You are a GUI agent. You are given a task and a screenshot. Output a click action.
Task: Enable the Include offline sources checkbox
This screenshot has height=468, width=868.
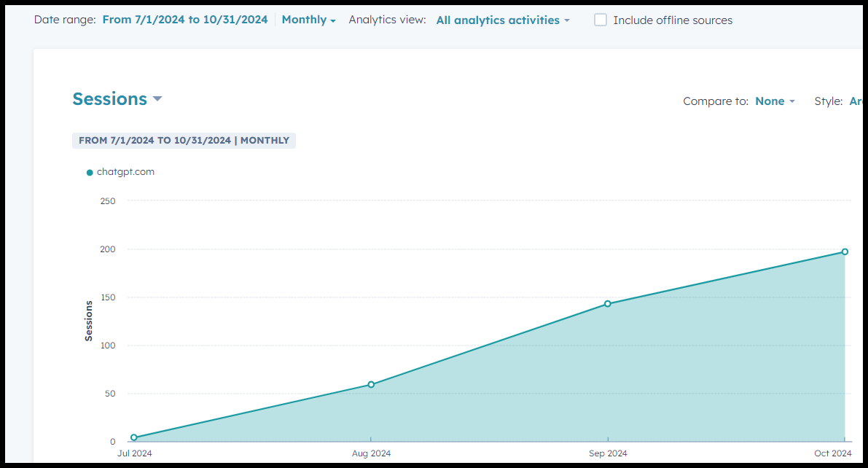pos(601,20)
